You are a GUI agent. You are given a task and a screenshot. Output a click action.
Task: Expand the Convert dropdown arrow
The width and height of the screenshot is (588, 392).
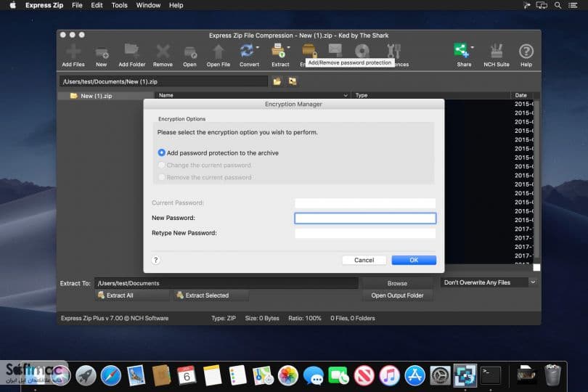[258, 48]
